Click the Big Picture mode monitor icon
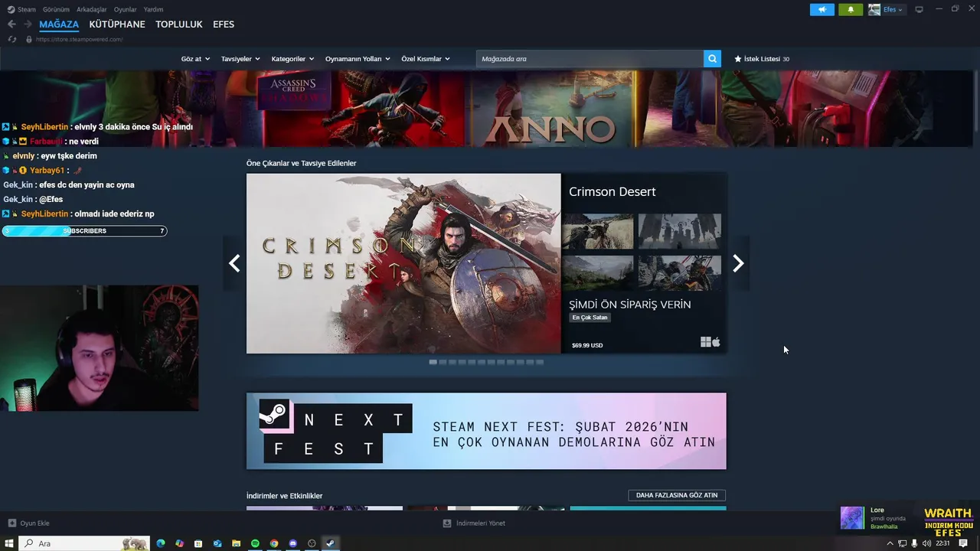Viewport: 980px width, 551px height. click(x=919, y=9)
